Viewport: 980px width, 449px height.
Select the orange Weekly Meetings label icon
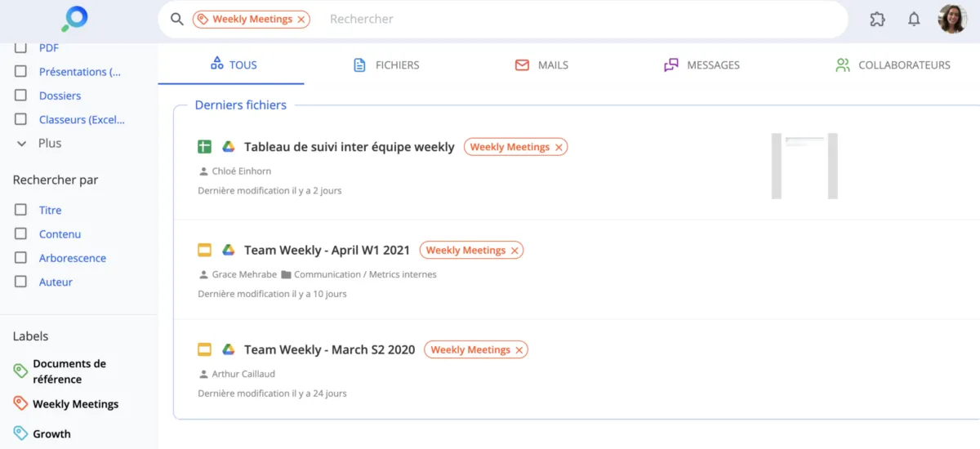click(20, 403)
